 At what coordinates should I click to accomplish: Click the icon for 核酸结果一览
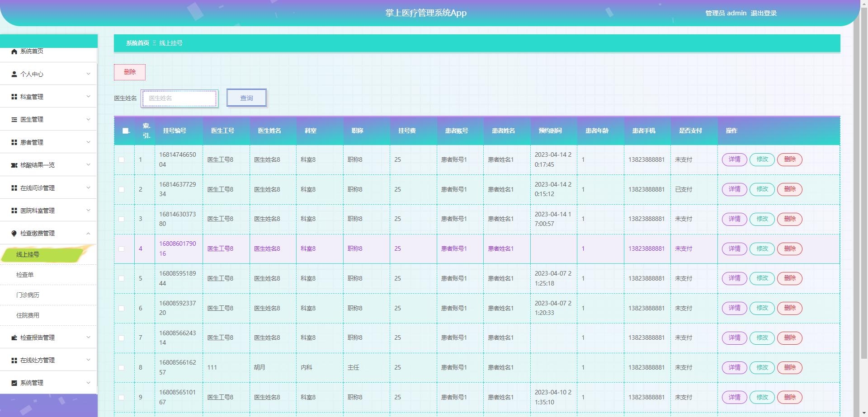(14, 165)
